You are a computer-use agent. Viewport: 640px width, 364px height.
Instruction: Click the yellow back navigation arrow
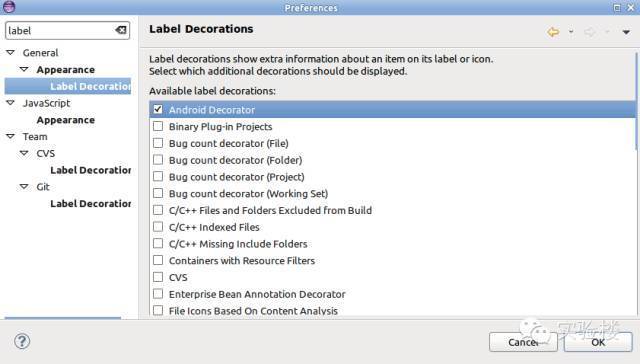click(x=553, y=32)
